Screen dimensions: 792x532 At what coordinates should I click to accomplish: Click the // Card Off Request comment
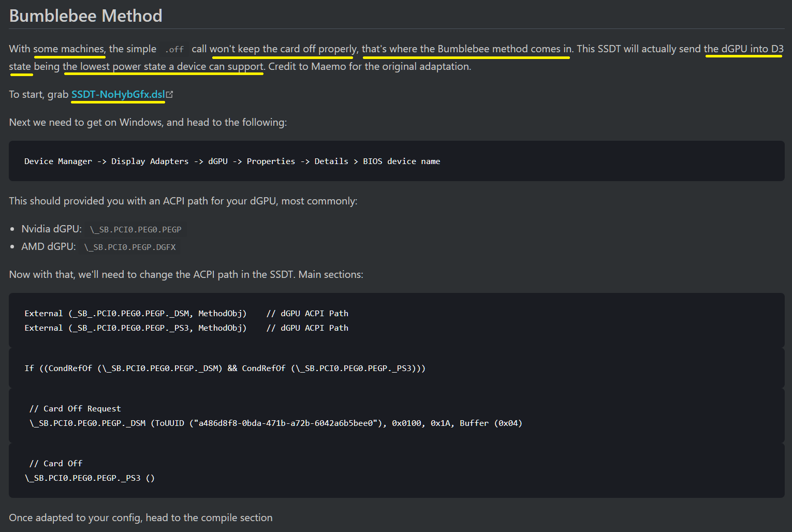pyautogui.click(x=75, y=409)
